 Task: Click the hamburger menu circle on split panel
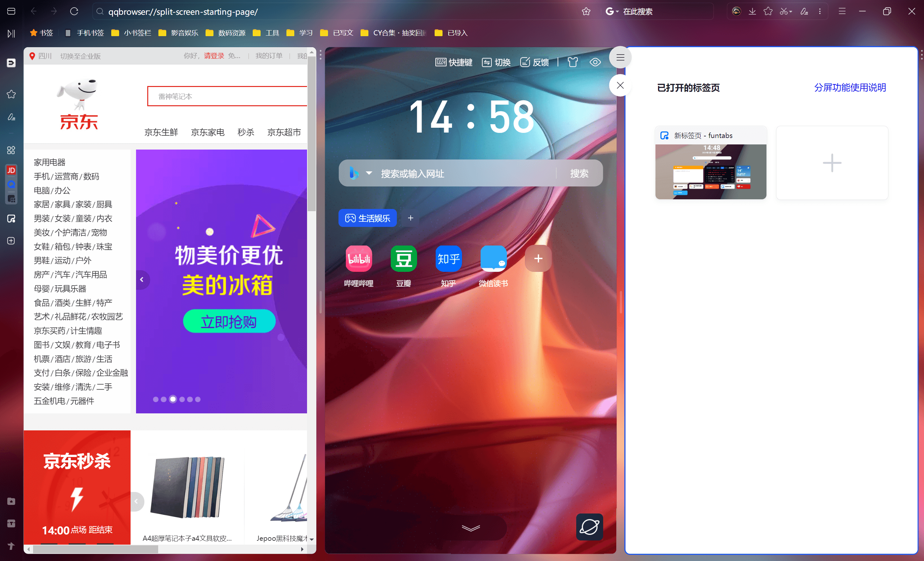620,57
